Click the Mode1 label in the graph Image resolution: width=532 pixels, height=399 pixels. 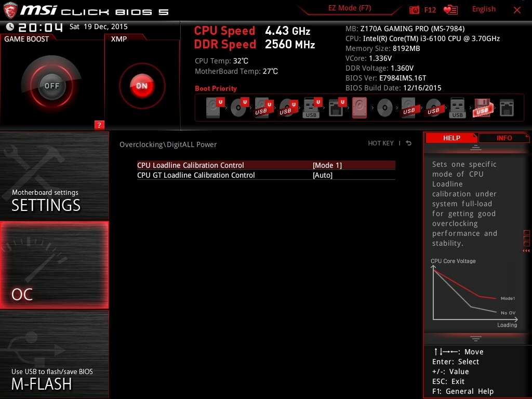point(508,298)
